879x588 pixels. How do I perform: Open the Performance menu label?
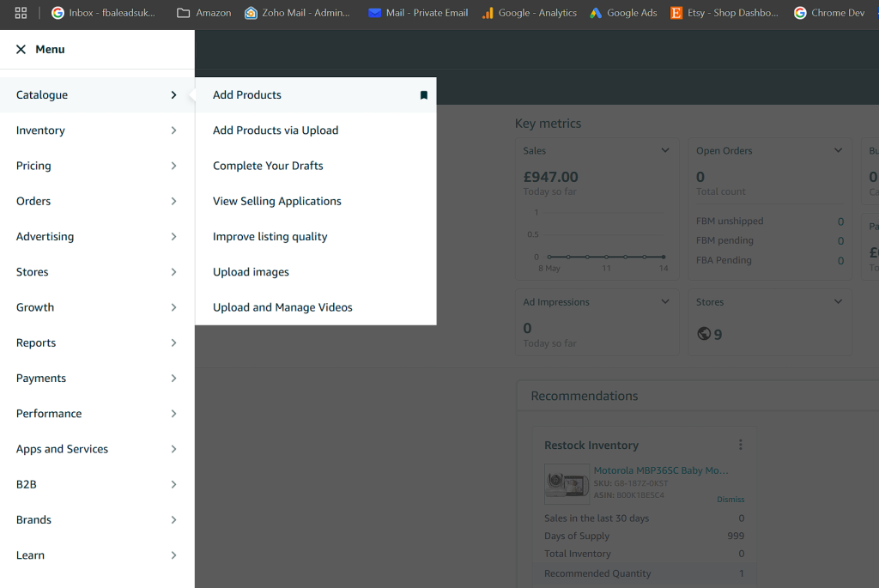click(x=49, y=413)
